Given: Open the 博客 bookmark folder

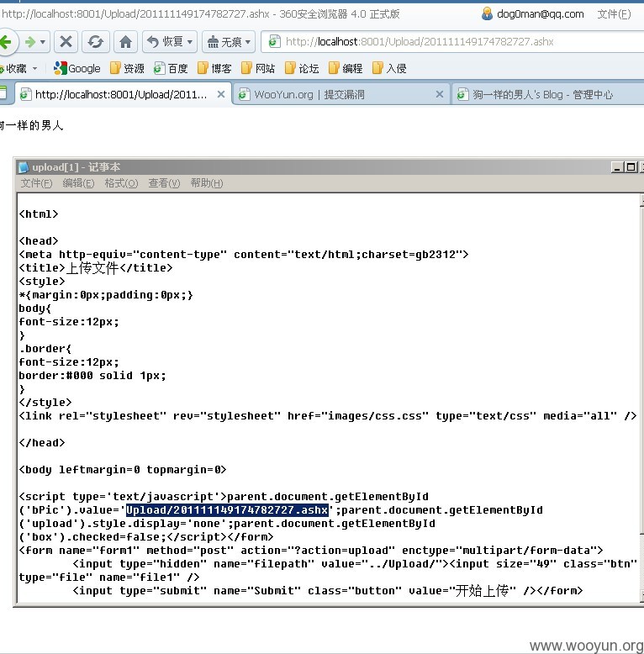Looking at the screenshot, I should (214, 68).
